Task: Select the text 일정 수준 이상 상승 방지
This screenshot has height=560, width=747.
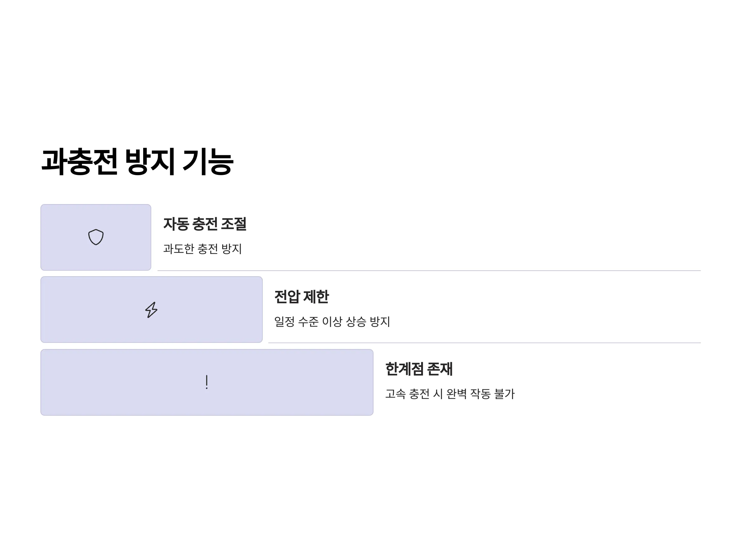Action: pos(332,321)
